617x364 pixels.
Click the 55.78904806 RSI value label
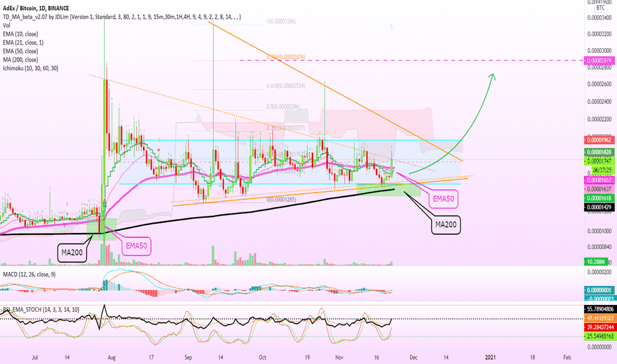tap(600, 310)
